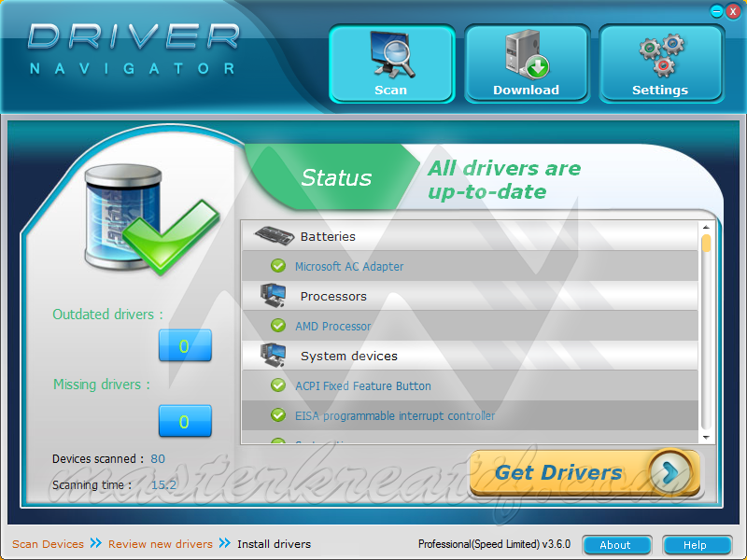The image size is (747, 560).
Task: Click the scrollbar down arrow
Action: [x=708, y=436]
